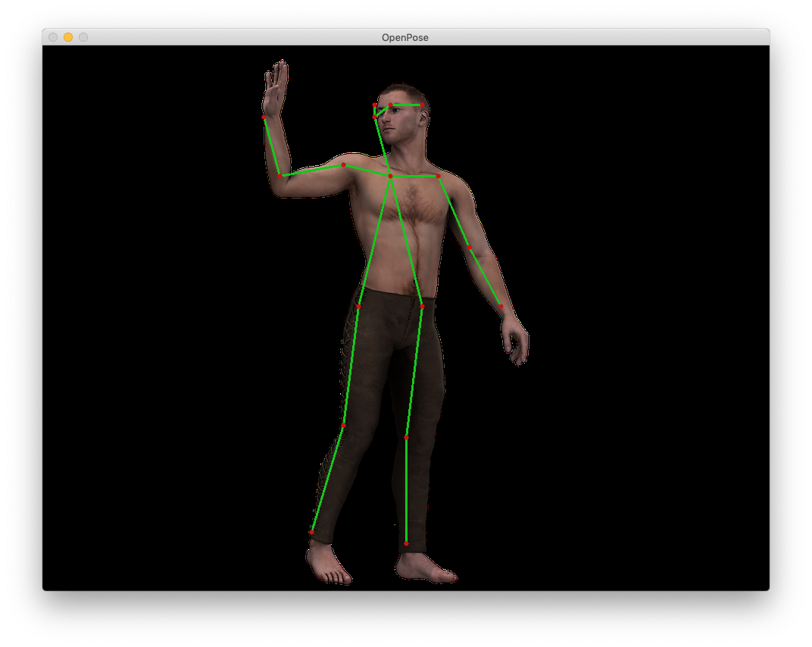Click the wrist keypoint of the raised arm
The width and height of the screenshot is (812, 647).
[264, 117]
